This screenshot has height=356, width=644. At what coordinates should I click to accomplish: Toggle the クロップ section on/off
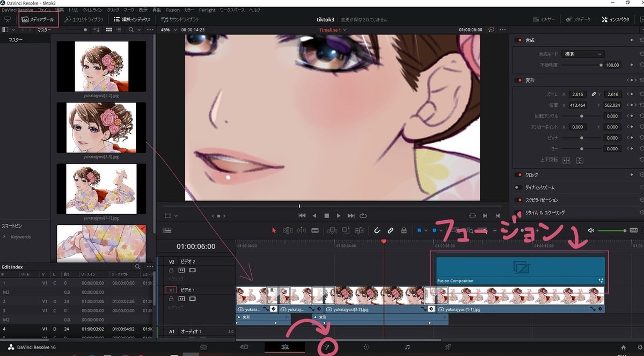(518, 175)
